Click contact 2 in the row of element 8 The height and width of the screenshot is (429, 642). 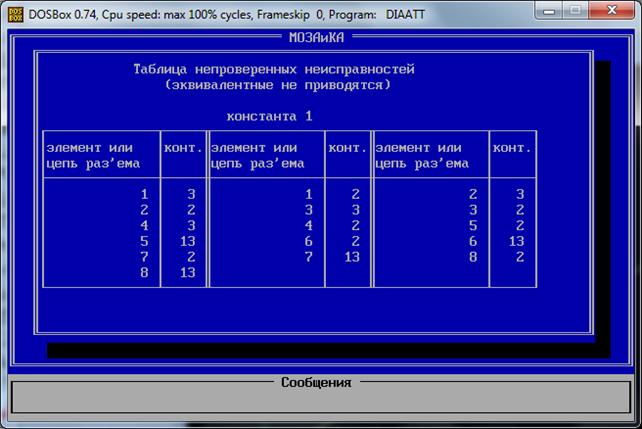point(520,257)
